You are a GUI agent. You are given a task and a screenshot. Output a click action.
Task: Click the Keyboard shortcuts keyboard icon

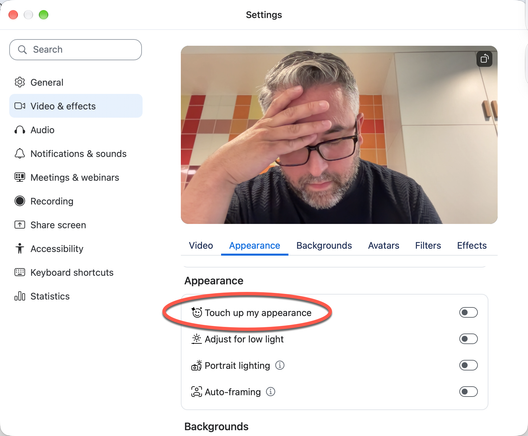[20, 272]
